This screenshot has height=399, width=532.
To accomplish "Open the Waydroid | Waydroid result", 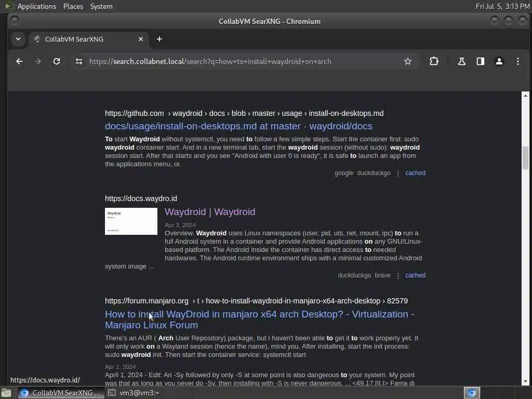I will pos(210,212).
